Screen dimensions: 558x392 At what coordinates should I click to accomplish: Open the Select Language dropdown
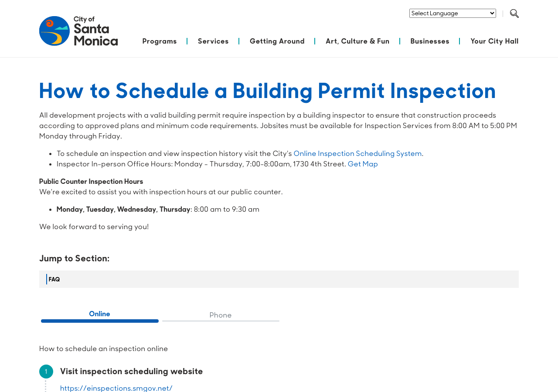click(453, 14)
